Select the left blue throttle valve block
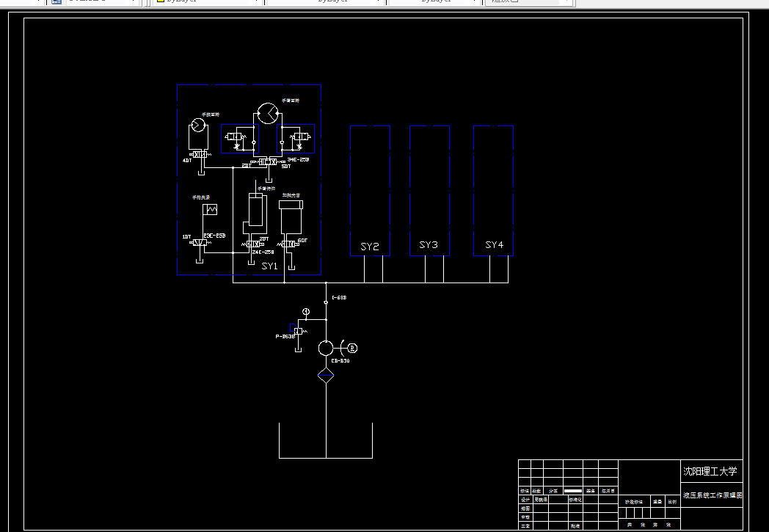 240,139
